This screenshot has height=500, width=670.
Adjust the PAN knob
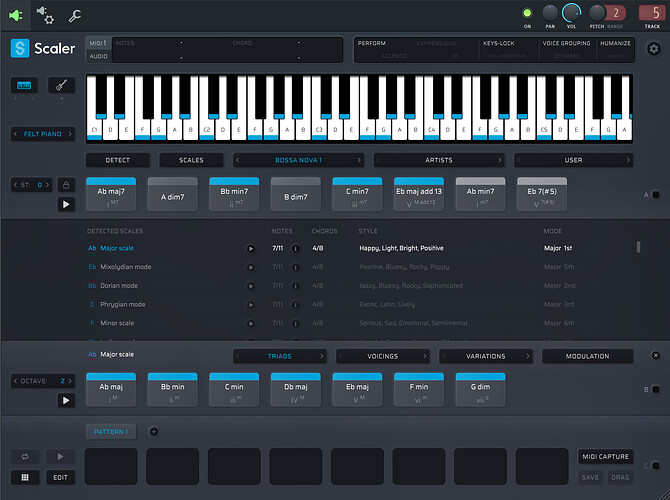[550, 13]
